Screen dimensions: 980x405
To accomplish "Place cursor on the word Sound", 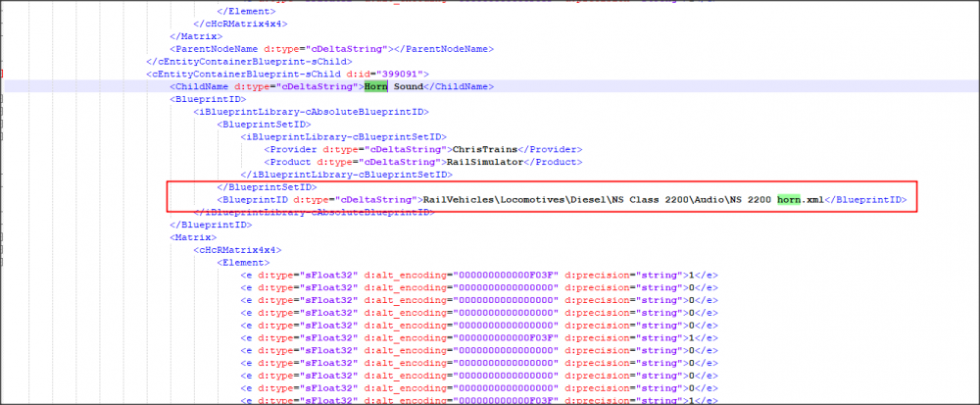I will click(x=409, y=86).
